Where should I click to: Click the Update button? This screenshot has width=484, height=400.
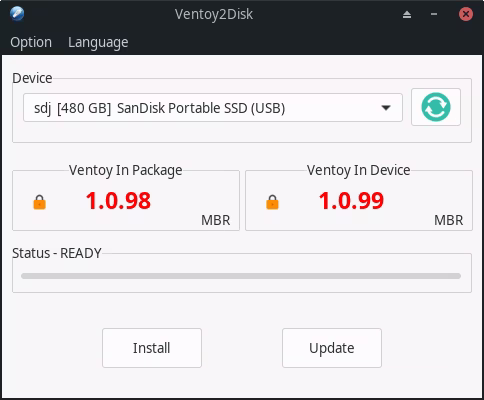pyautogui.click(x=332, y=348)
